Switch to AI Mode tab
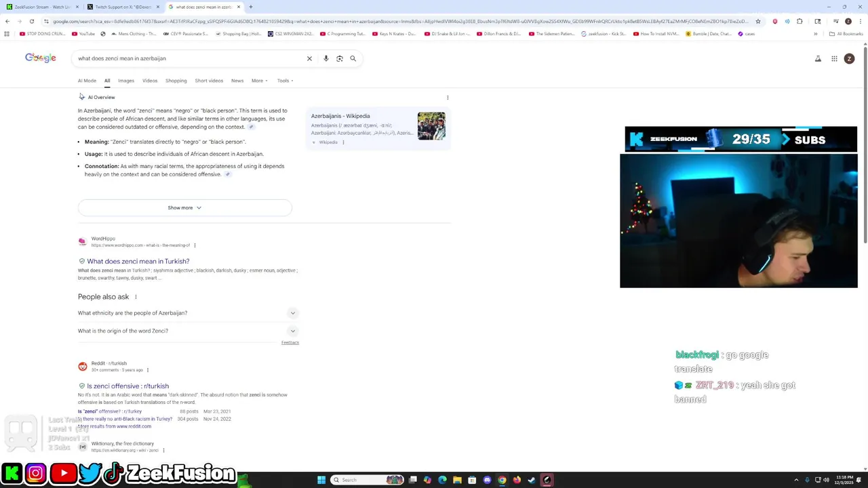The width and height of the screenshot is (868, 488). (87, 81)
